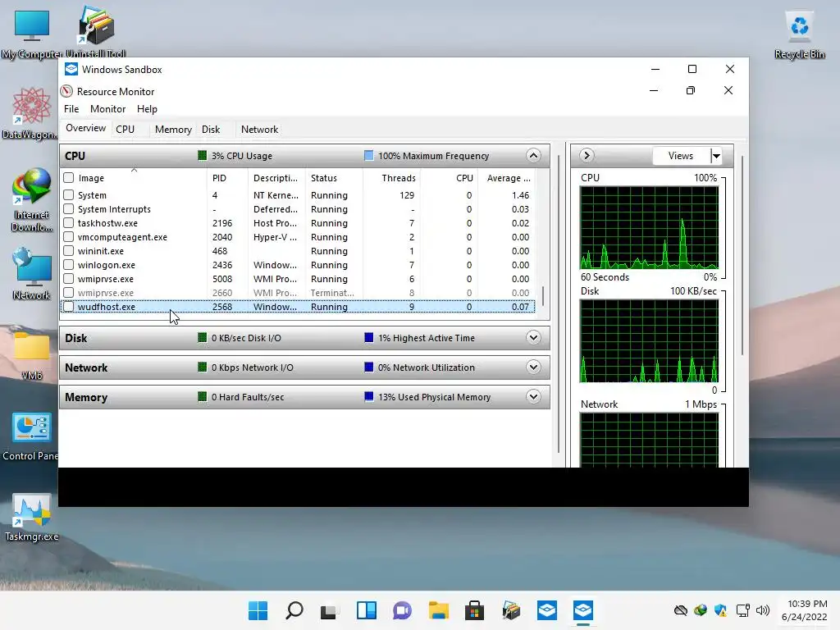Select the Overview tab

pyautogui.click(x=85, y=129)
